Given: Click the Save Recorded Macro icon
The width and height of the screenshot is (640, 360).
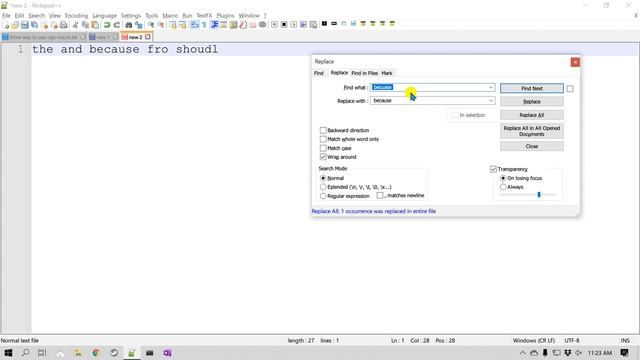Looking at the screenshot, I should click(x=313, y=25).
